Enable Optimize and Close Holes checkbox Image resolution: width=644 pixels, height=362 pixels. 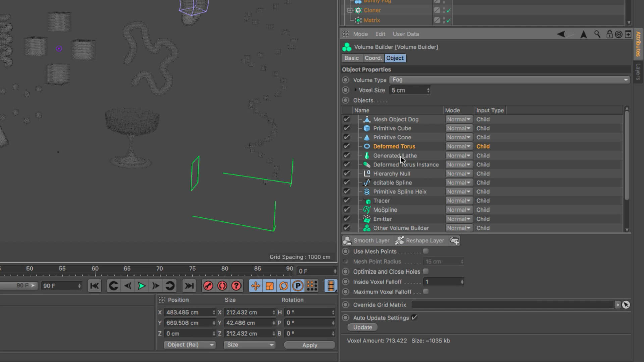click(426, 271)
